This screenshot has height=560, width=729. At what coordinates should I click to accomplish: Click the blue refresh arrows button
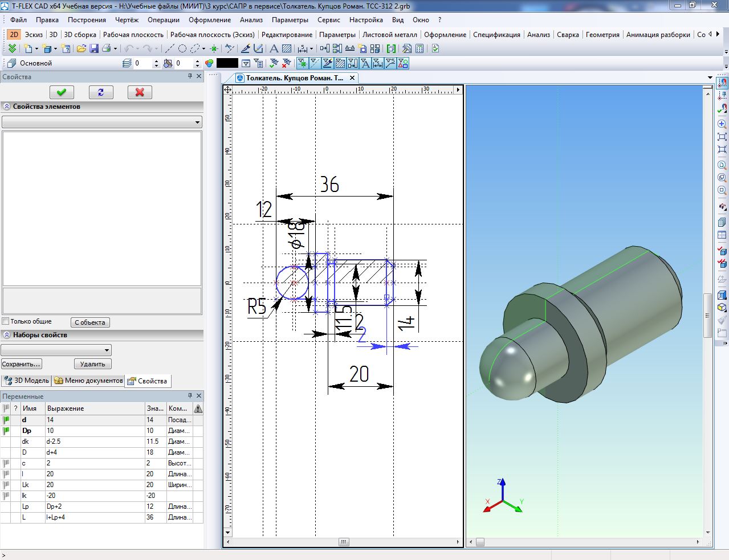click(x=101, y=92)
